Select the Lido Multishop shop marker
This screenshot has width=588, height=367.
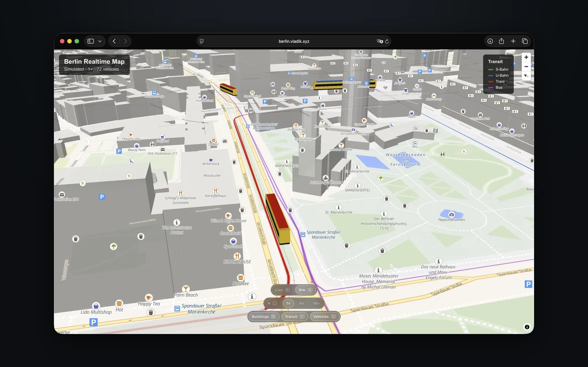(96, 306)
